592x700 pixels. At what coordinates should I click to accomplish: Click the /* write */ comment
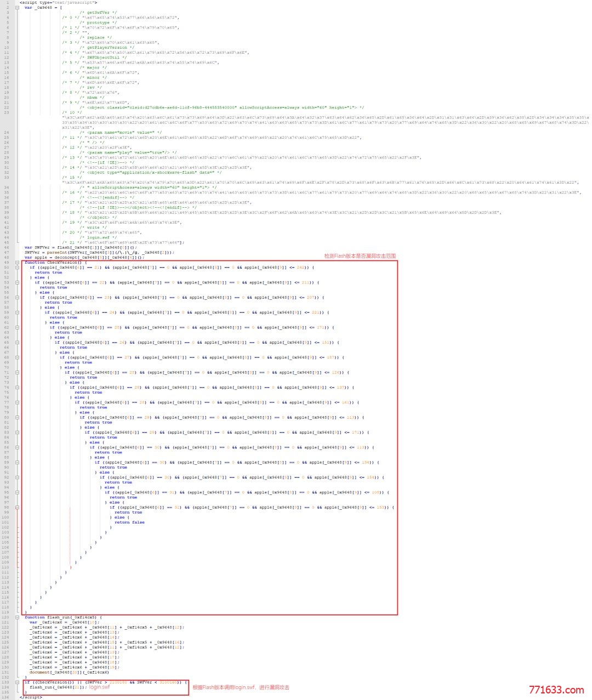93,227
